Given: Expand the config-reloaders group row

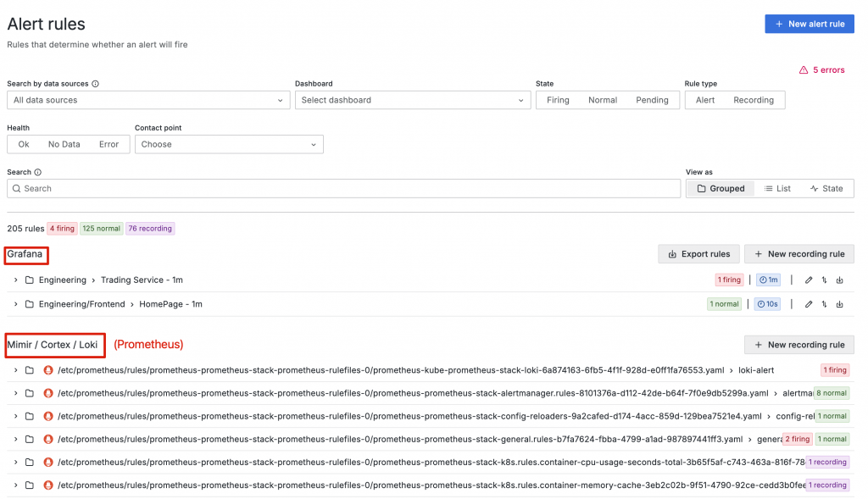Looking at the screenshot, I should pos(15,416).
